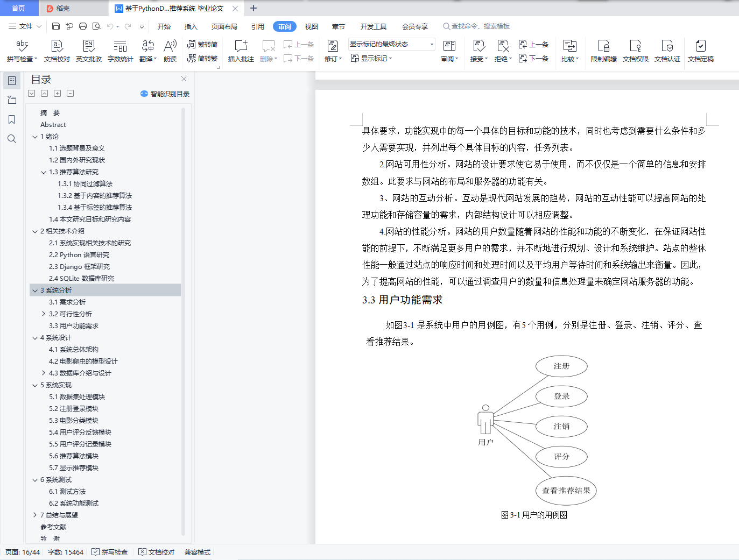
Task: Click 插入批注 to add a comment
Action: (241, 51)
